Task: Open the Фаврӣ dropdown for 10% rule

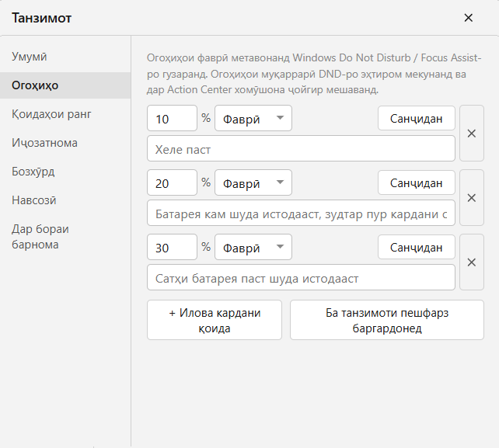Action: point(253,118)
